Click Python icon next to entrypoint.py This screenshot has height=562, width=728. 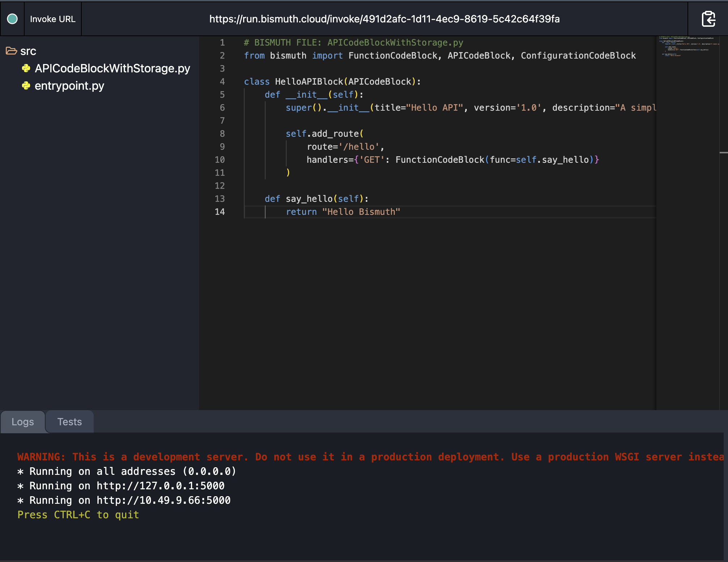(26, 85)
